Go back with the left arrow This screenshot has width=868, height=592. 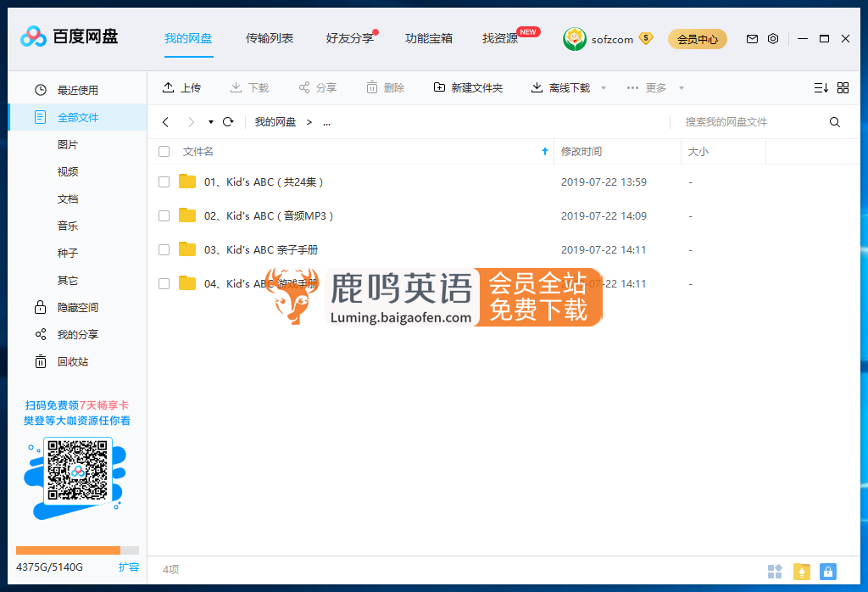pos(165,122)
